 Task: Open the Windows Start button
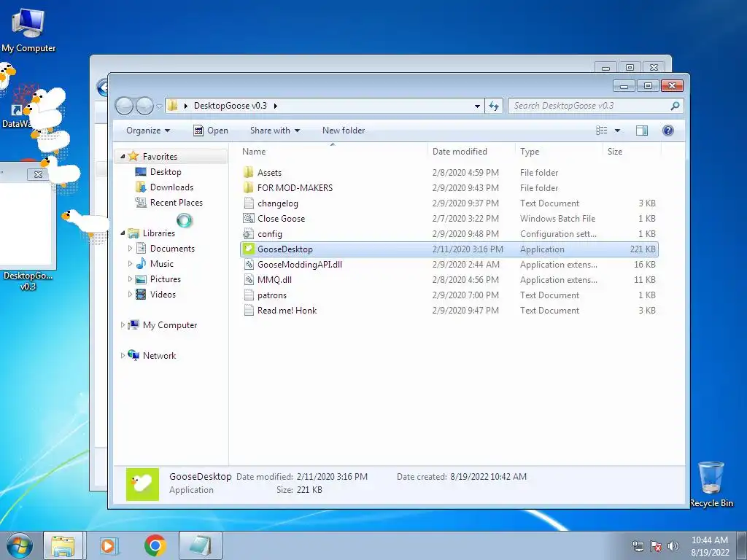pyautogui.click(x=19, y=545)
